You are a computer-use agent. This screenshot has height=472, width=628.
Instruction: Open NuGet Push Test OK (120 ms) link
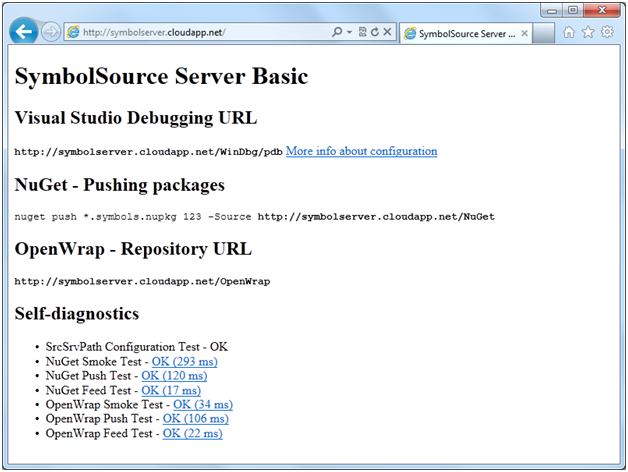[x=174, y=376]
